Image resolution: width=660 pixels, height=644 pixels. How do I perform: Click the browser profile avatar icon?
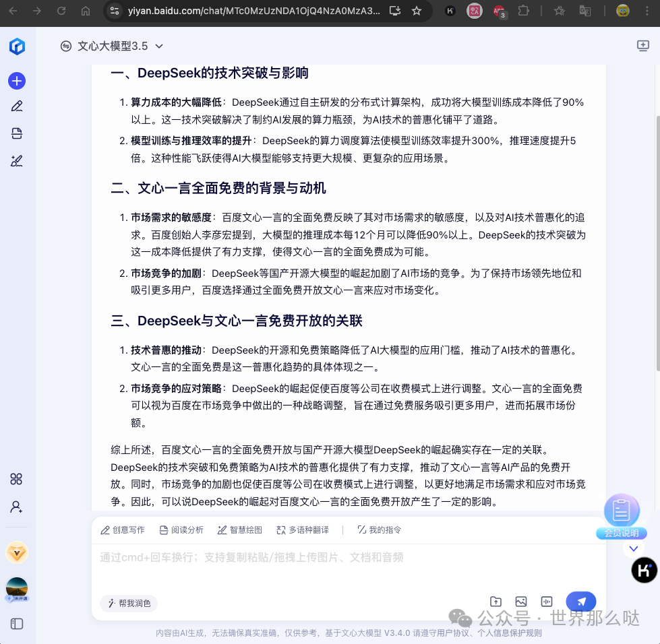click(622, 11)
